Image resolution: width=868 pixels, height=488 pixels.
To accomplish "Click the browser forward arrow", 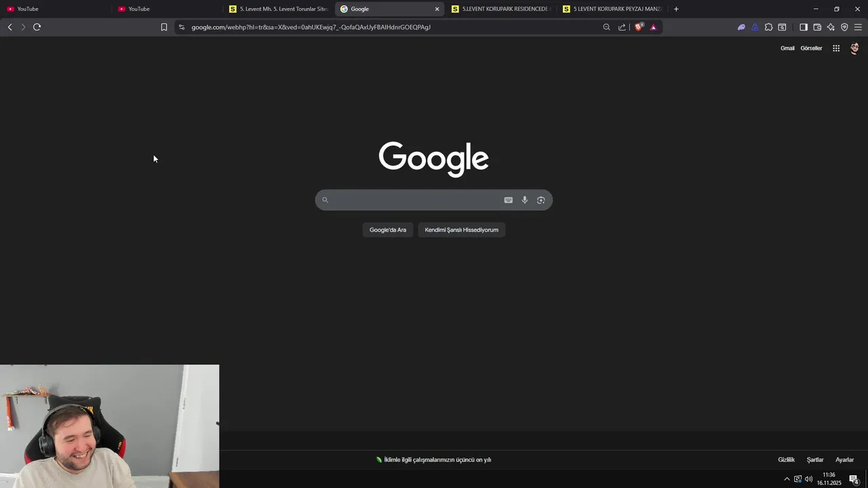I will click(23, 27).
